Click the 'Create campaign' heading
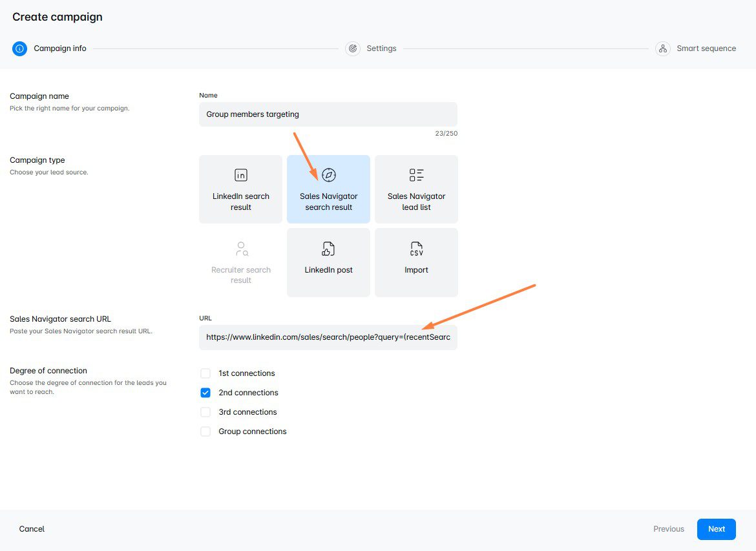The width and height of the screenshot is (756, 551). (x=58, y=17)
